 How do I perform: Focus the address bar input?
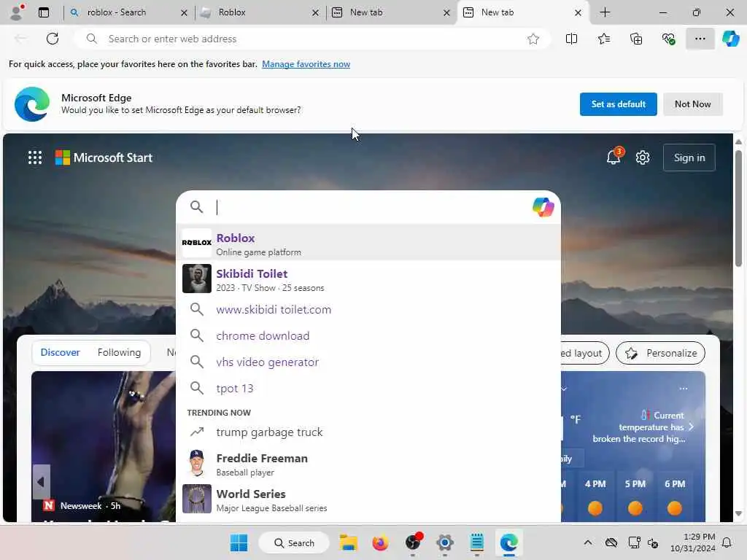[312, 39]
